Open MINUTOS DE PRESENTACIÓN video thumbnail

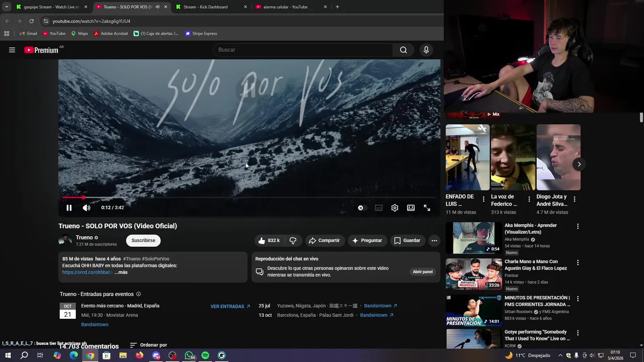473,310
